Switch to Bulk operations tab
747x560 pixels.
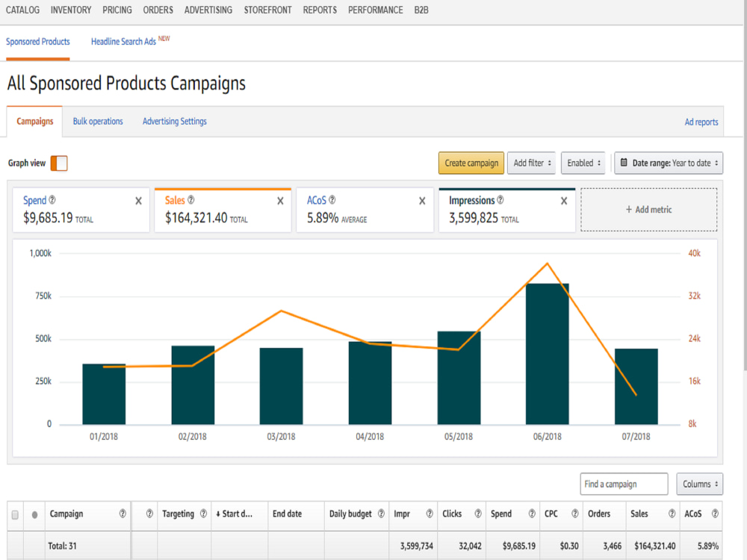[98, 121]
